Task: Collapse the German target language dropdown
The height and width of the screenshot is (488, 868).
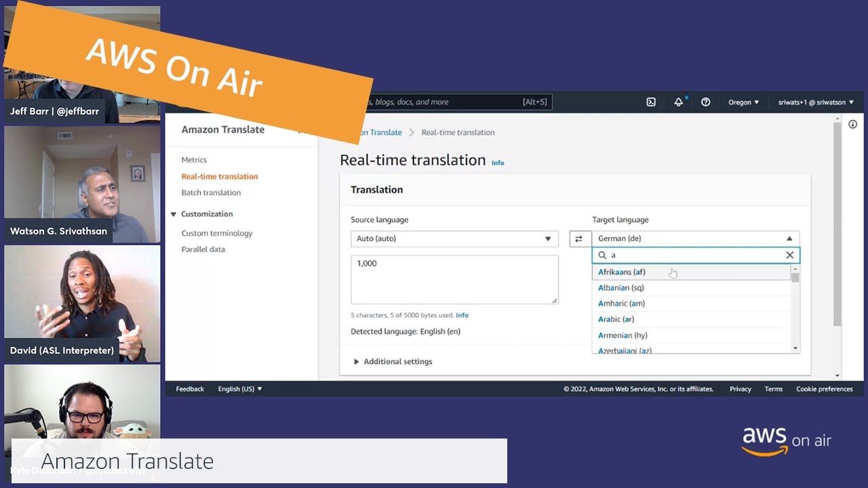Action: 696,239
